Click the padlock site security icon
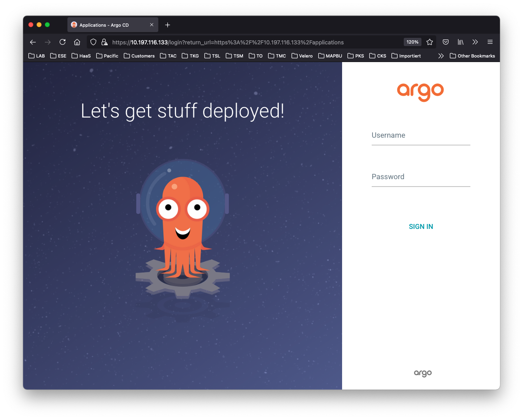523x420 pixels. tap(104, 42)
